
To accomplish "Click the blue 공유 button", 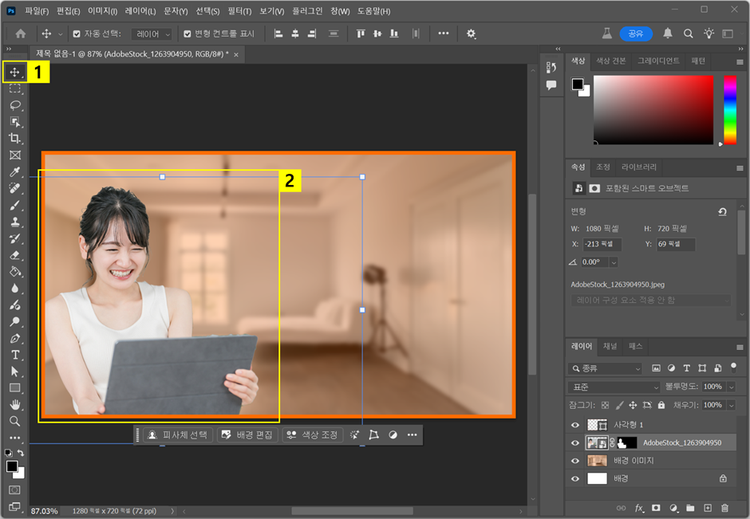I will coord(635,33).
